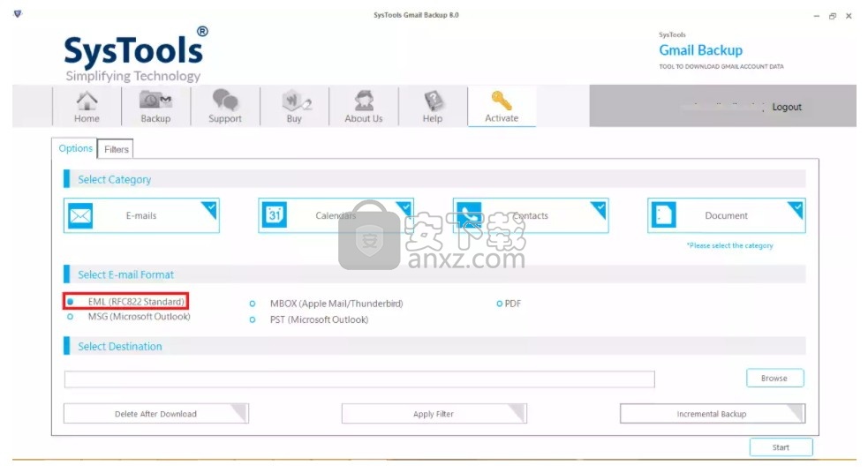
Task: Click the Calendars 31 icon
Action: [275, 215]
